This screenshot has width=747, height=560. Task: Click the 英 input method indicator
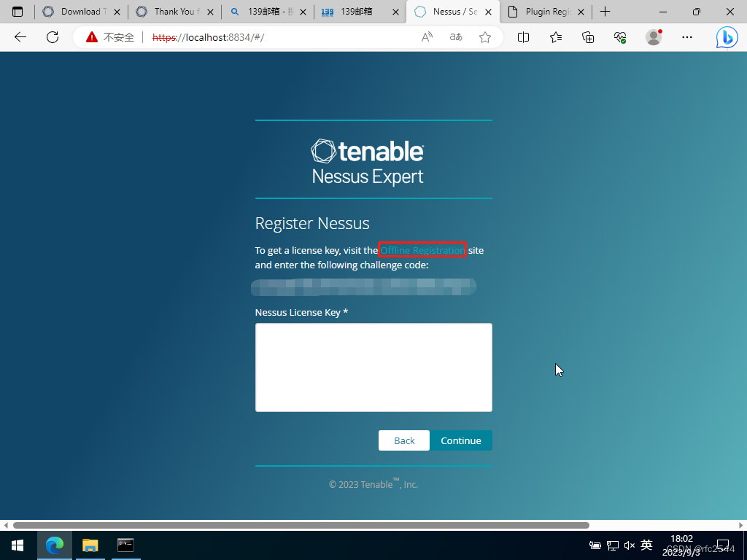(646, 545)
